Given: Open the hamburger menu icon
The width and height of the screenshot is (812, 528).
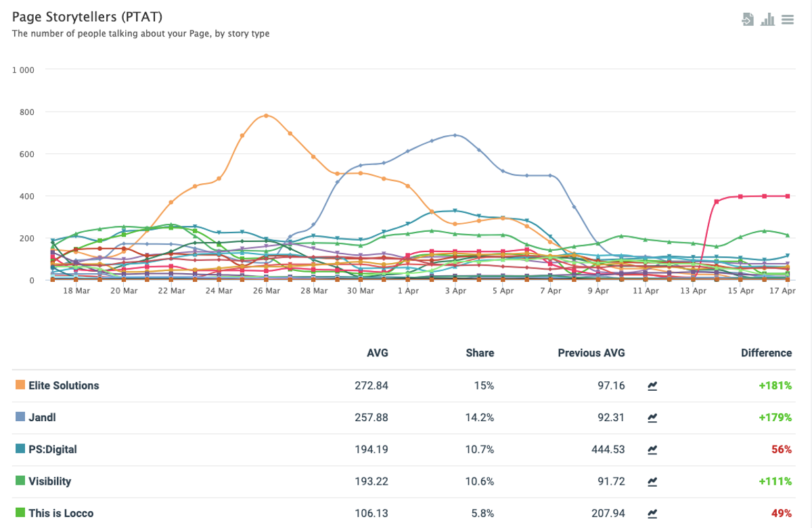Looking at the screenshot, I should (x=787, y=20).
